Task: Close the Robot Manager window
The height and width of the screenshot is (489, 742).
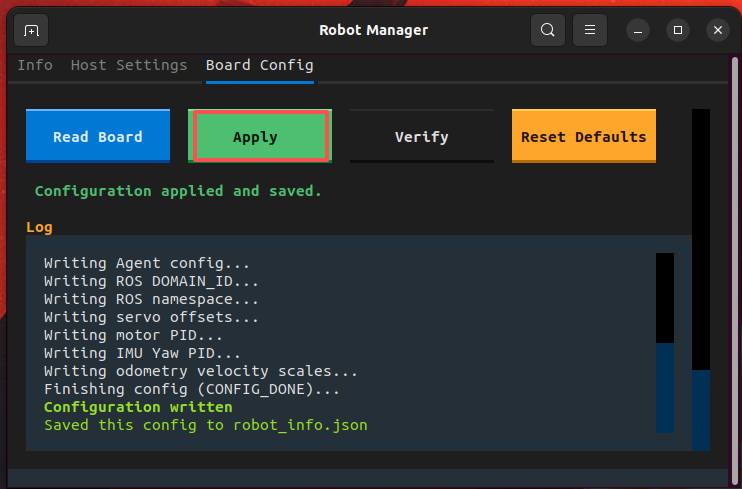Action: pyautogui.click(x=718, y=30)
